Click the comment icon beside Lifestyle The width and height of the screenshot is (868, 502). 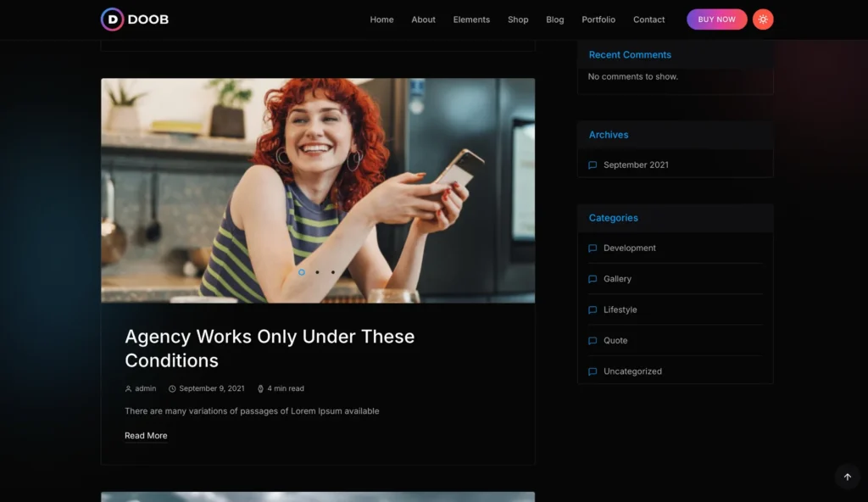point(593,310)
